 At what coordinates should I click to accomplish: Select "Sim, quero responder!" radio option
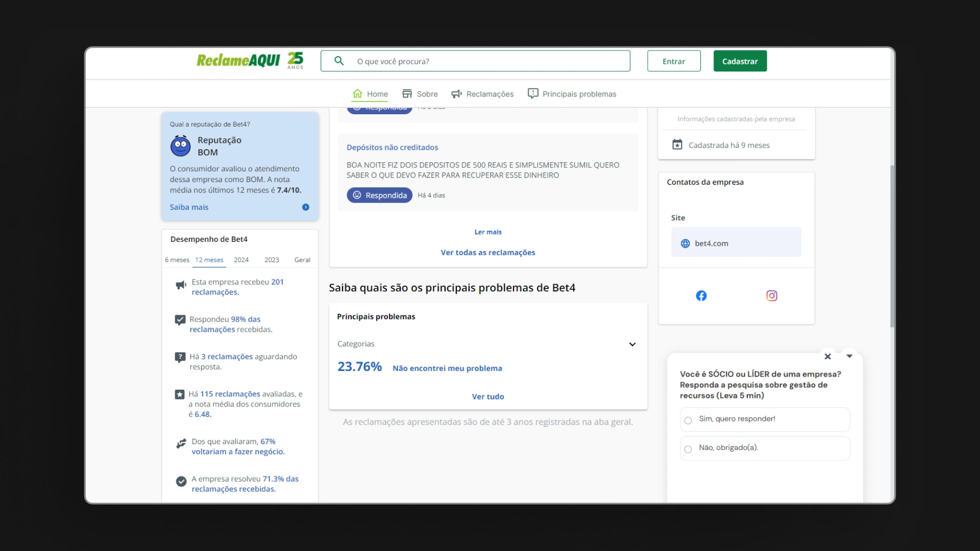[688, 420]
